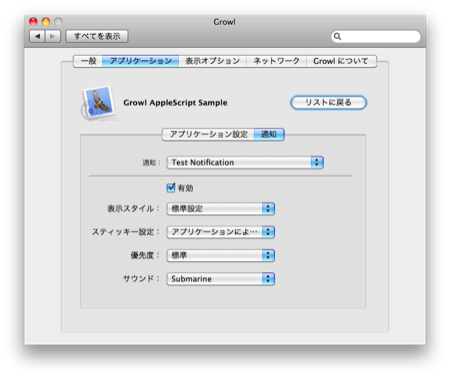Click the すべてを表示 button
450x378 pixels.
click(97, 36)
